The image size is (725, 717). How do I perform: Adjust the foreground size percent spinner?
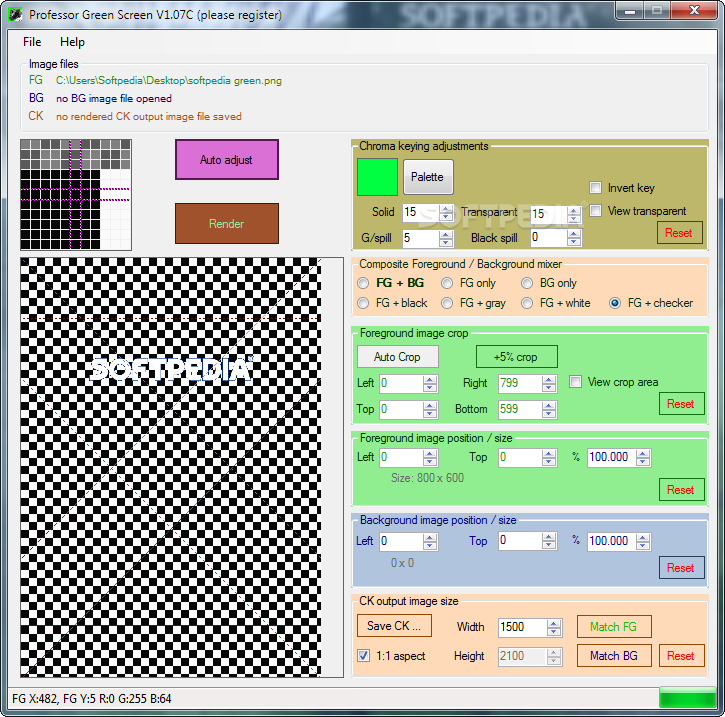tap(643, 457)
